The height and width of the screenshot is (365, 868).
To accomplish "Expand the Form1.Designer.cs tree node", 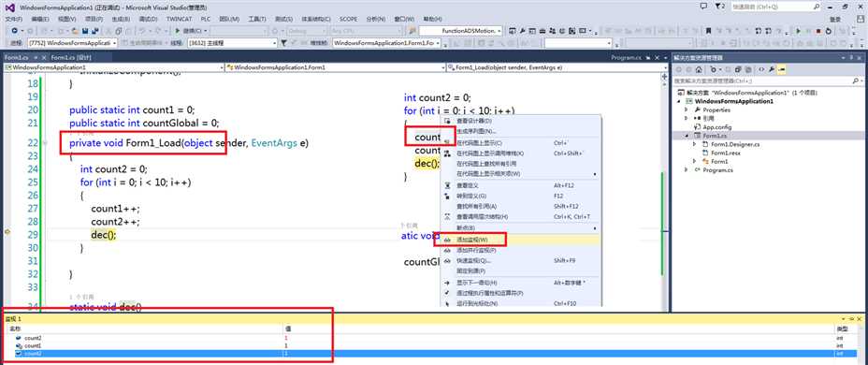I will coord(695,144).
